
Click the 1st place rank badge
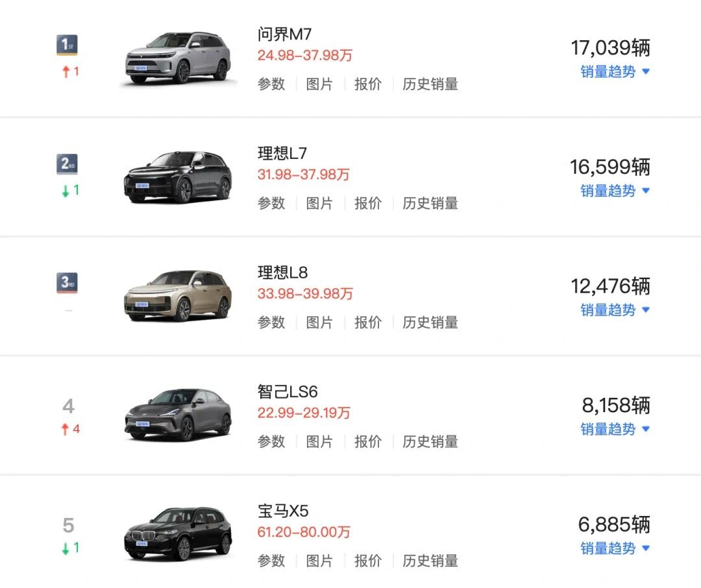[x=67, y=45]
